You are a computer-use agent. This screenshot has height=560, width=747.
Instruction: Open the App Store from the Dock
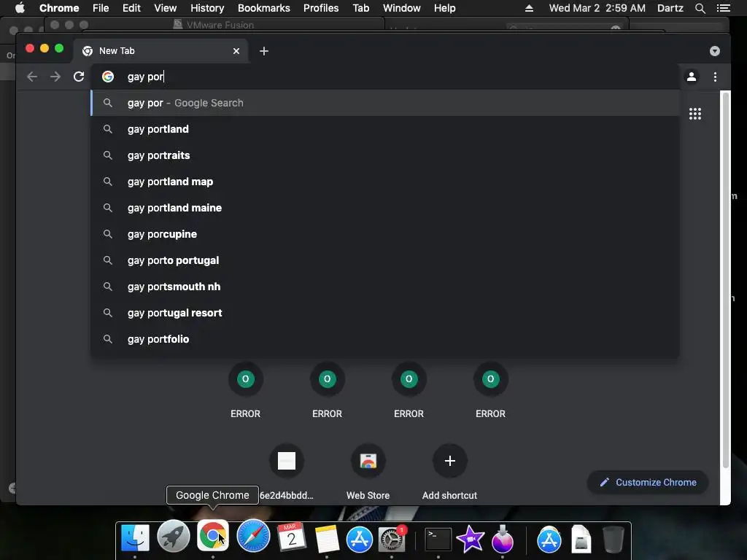[x=359, y=540]
